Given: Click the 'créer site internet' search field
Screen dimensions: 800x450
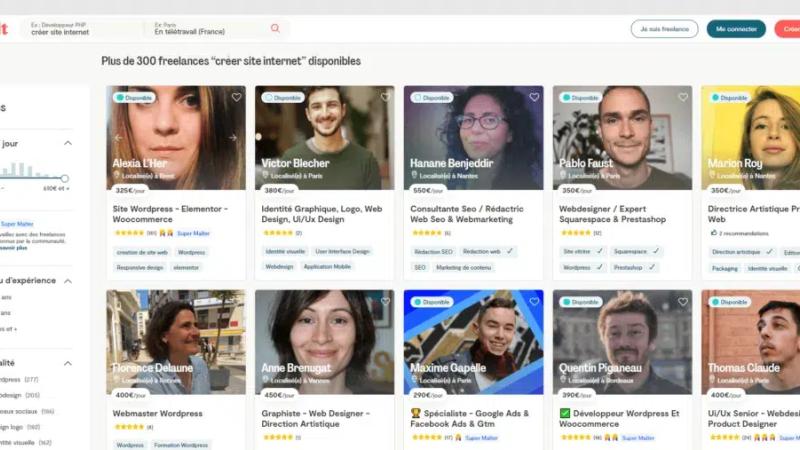Looking at the screenshot, I should coord(82,29).
